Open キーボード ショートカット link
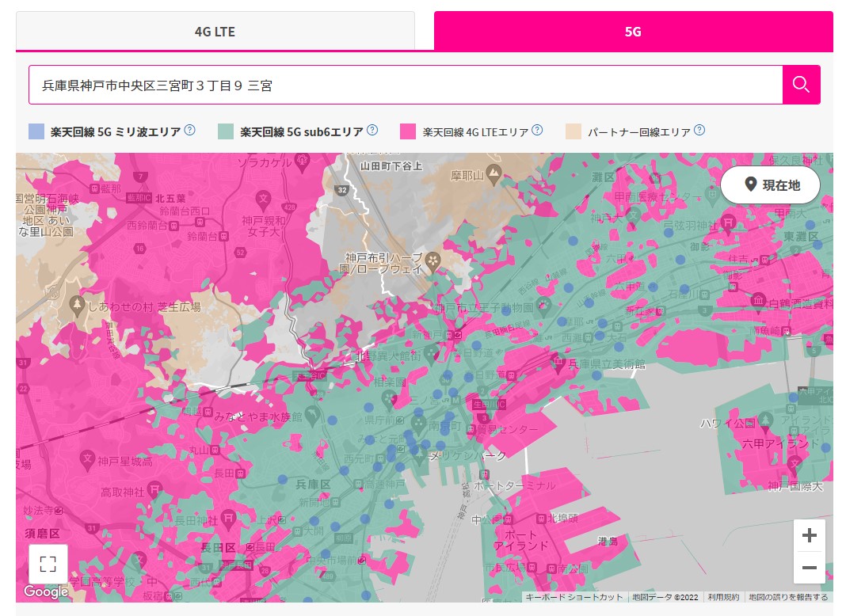This screenshot has height=616, width=846. click(x=574, y=597)
